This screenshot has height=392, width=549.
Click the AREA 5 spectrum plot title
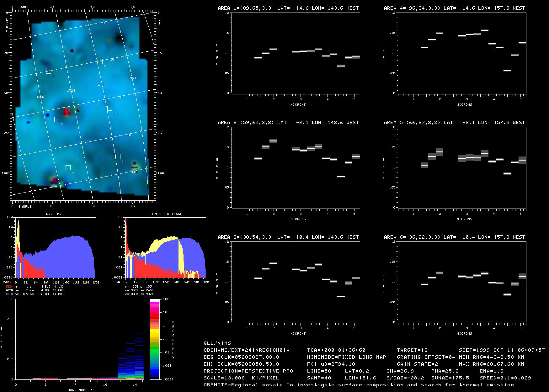coord(454,123)
